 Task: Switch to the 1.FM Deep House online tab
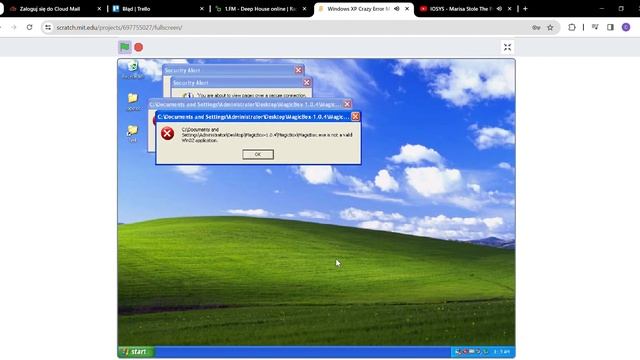[x=260, y=9]
